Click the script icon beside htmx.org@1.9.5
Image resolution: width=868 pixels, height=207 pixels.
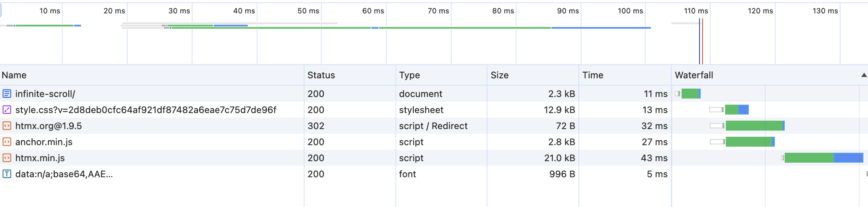pos(7,126)
